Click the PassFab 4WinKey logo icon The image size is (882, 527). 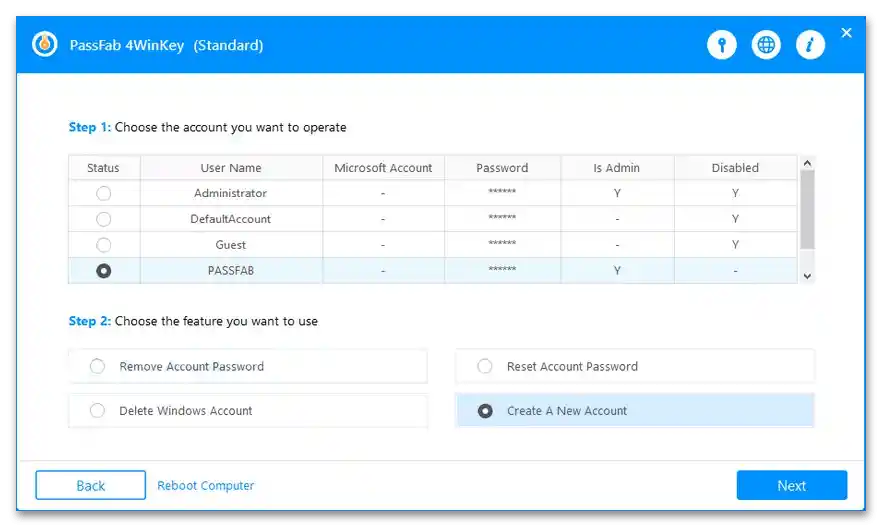[x=45, y=44]
